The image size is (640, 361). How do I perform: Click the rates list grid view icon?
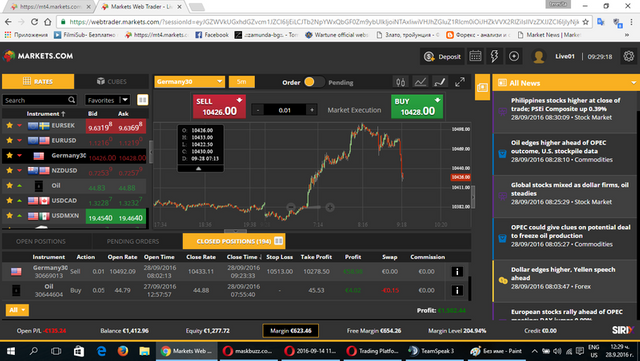point(142,100)
